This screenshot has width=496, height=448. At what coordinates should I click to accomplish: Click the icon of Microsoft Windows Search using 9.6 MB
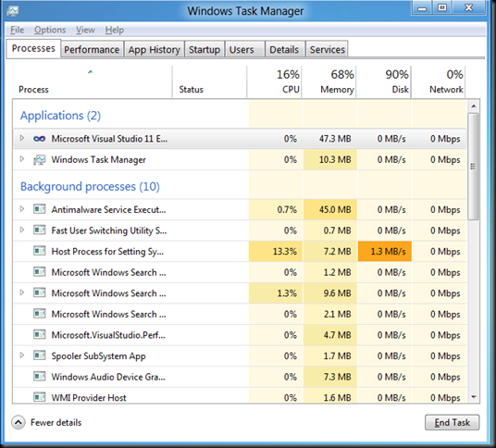pyautogui.click(x=40, y=292)
